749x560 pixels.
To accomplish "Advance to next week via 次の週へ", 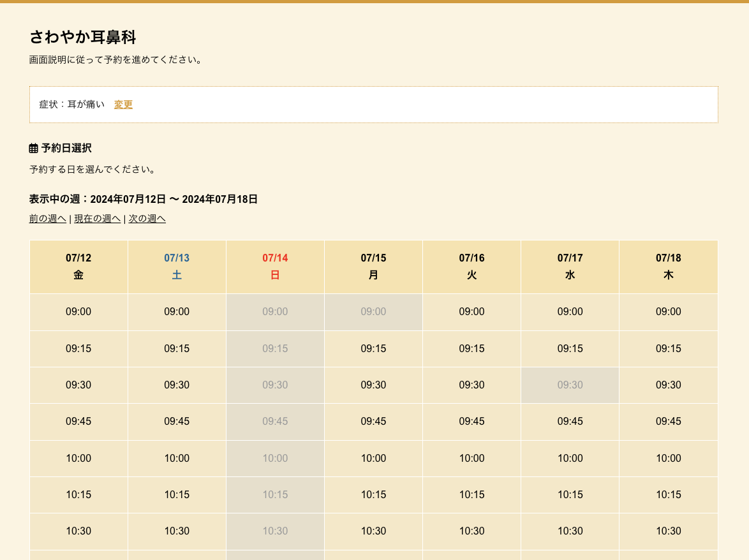I will (x=147, y=219).
